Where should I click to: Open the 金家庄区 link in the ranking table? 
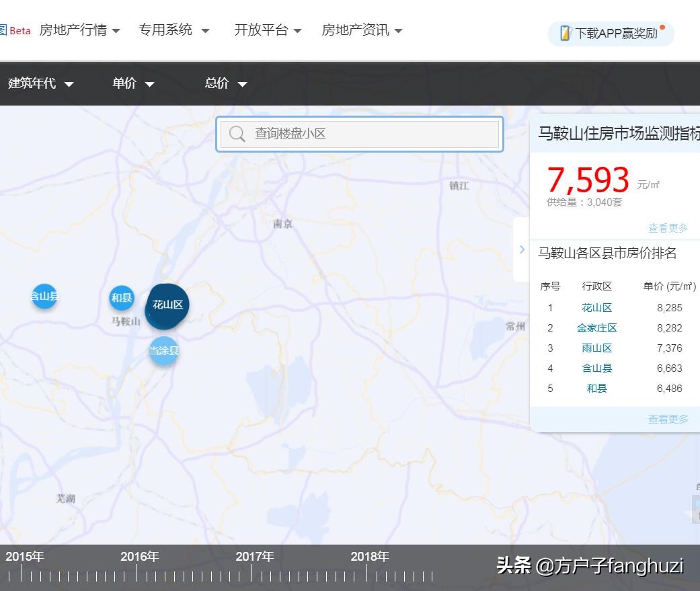click(597, 327)
